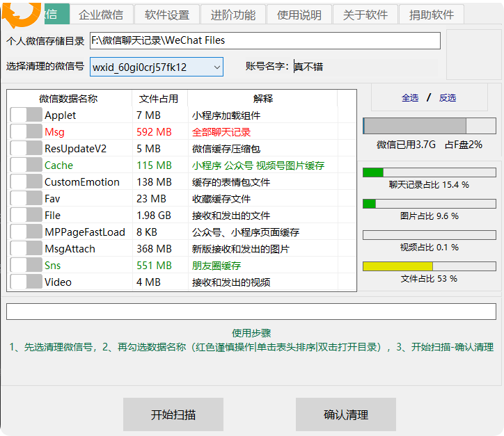Select the MsgAttach name cell
504x436 pixels.
point(70,248)
